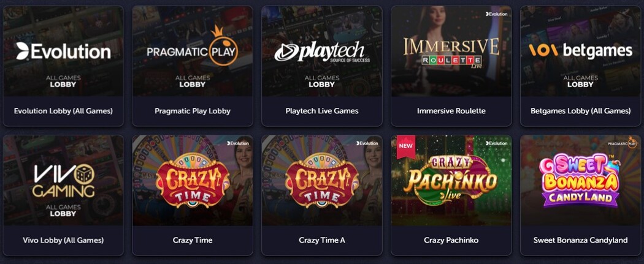Launch the Crazy Time game thumbnail
644x264 pixels.
[x=193, y=180]
